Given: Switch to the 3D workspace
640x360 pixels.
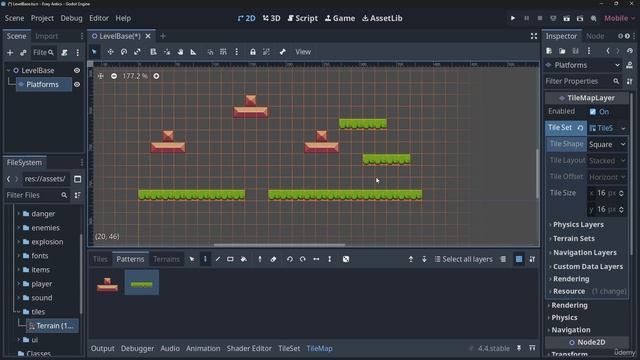Looking at the screenshot, I should click(271, 18).
